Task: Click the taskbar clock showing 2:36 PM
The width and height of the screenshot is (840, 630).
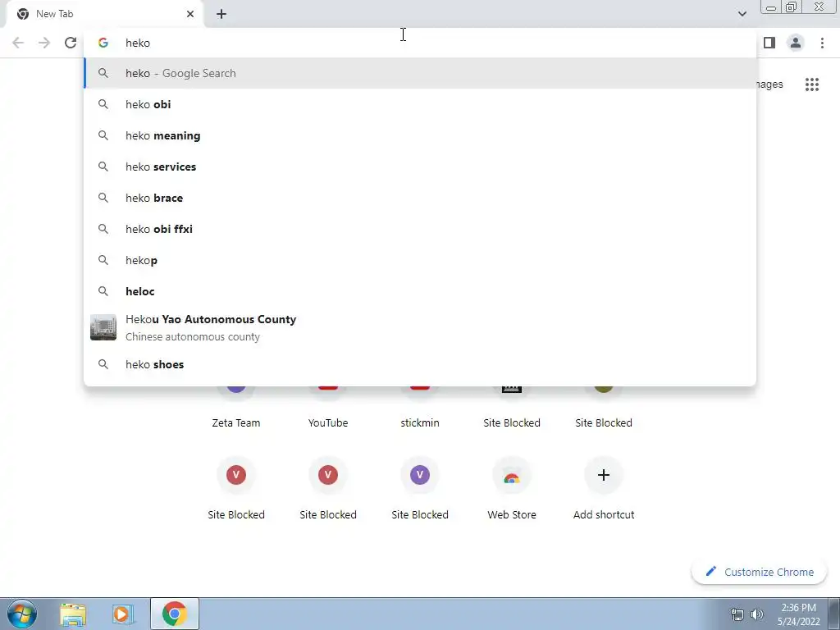Action: click(798, 614)
